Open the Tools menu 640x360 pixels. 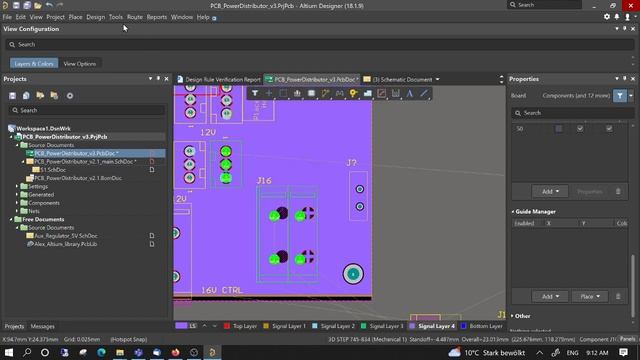[116, 17]
